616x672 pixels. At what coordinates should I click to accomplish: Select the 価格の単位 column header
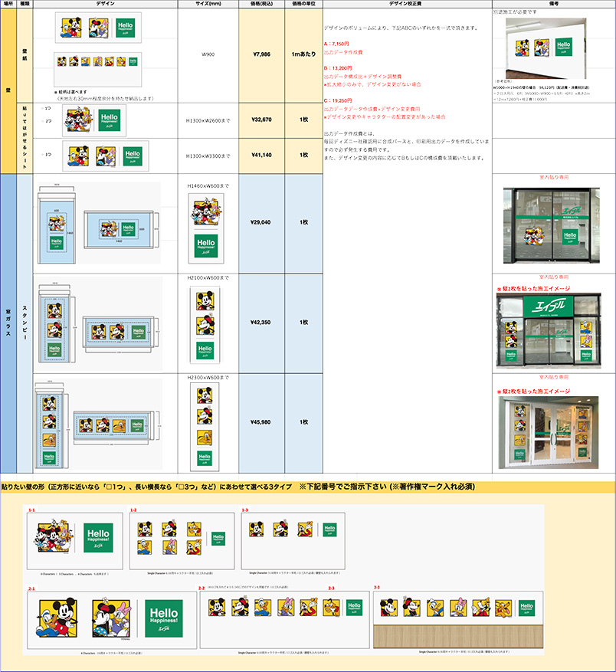pos(303,4)
